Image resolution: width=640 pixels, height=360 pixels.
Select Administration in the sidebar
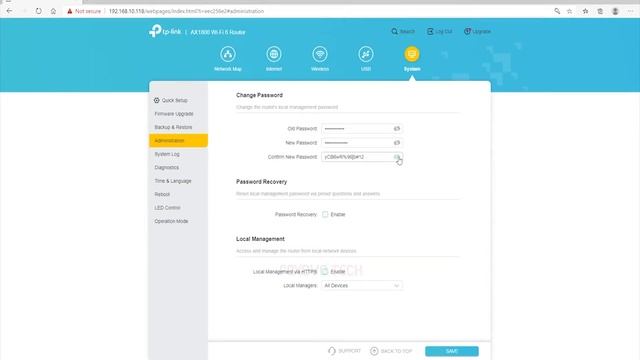click(178, 140)
